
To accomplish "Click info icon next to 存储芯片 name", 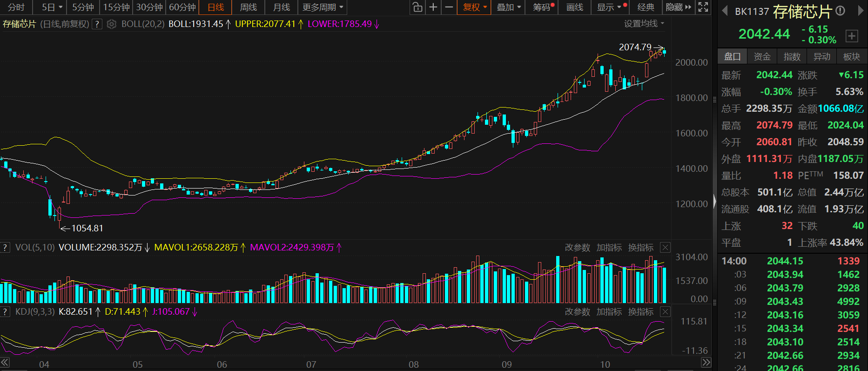I will point(840,11).
